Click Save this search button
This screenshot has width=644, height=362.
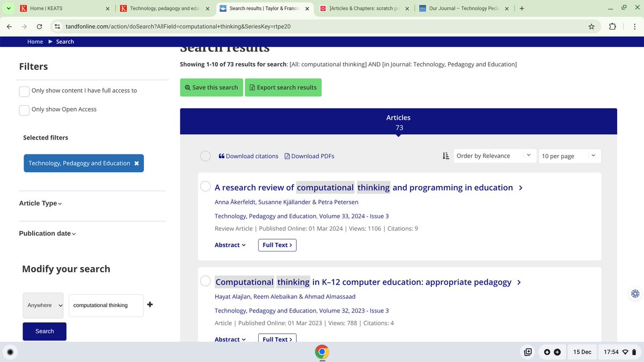pyautogui.click(x=211, y=87)
